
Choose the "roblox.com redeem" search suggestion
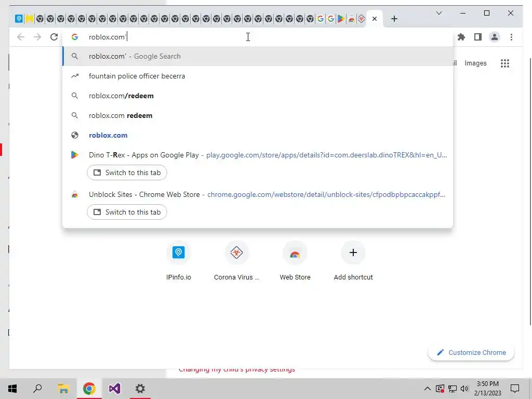click(258, 115)
